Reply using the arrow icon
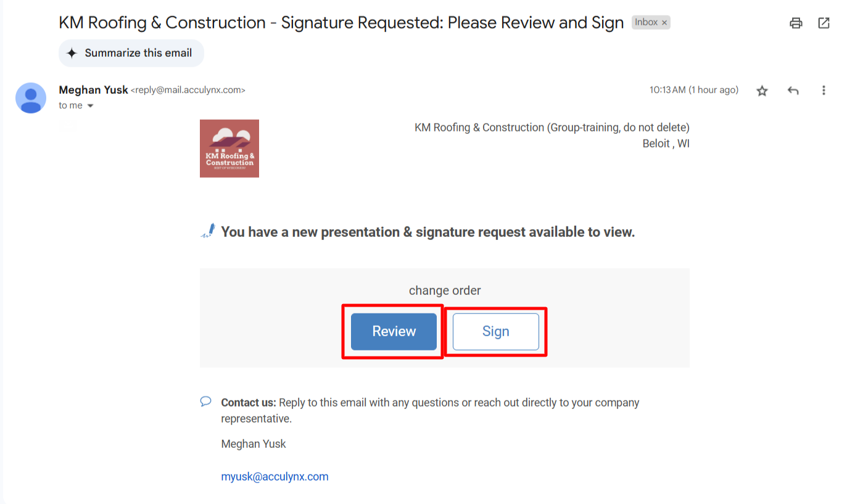The width and height of the screenshot is (855, 504). (793, 91)
